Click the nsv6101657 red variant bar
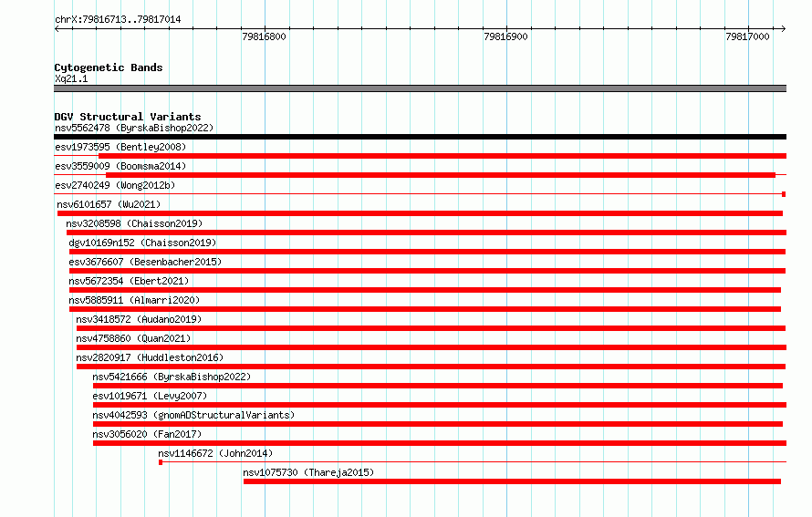The width and height of the screenshot is (812, 517). coord(420,213)
